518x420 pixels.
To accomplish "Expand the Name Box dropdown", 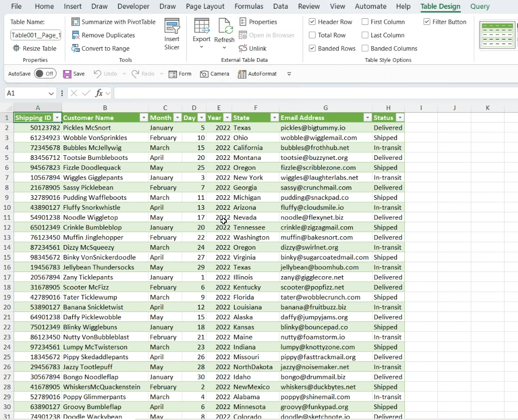I will 51,93.
